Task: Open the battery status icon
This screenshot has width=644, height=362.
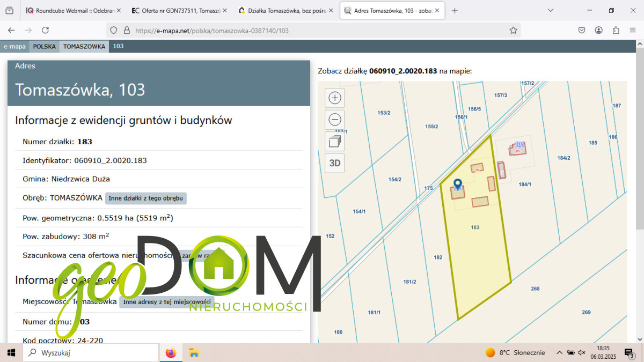Action: 570,352
